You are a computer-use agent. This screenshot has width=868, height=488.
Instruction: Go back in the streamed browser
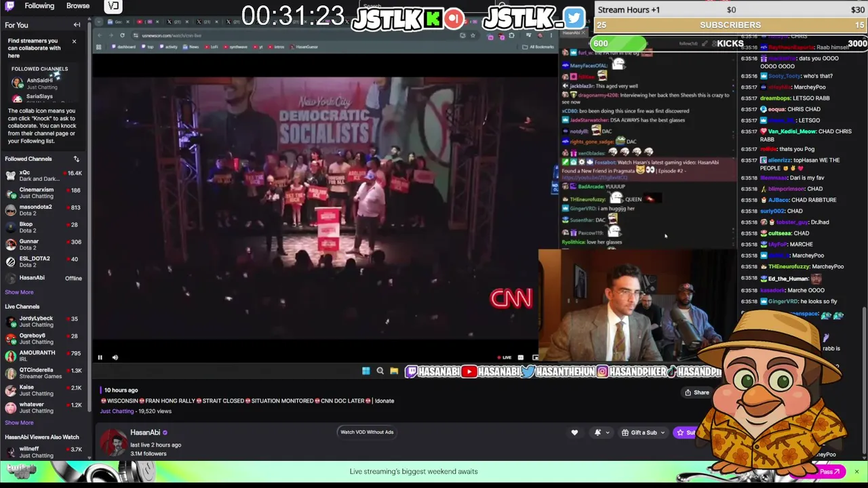point(100,35)
